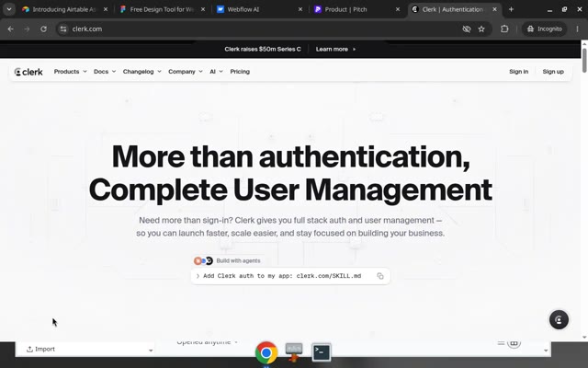588x368 pixels.
Task: Click the page vertical scrollbar thumb
Action: pos(584,60)
